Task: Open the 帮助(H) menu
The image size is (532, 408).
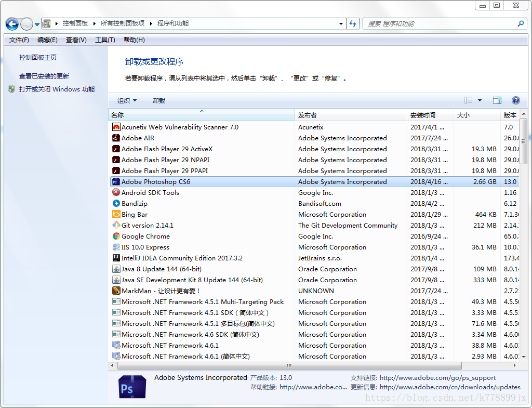Action: [x=134, y=40]
